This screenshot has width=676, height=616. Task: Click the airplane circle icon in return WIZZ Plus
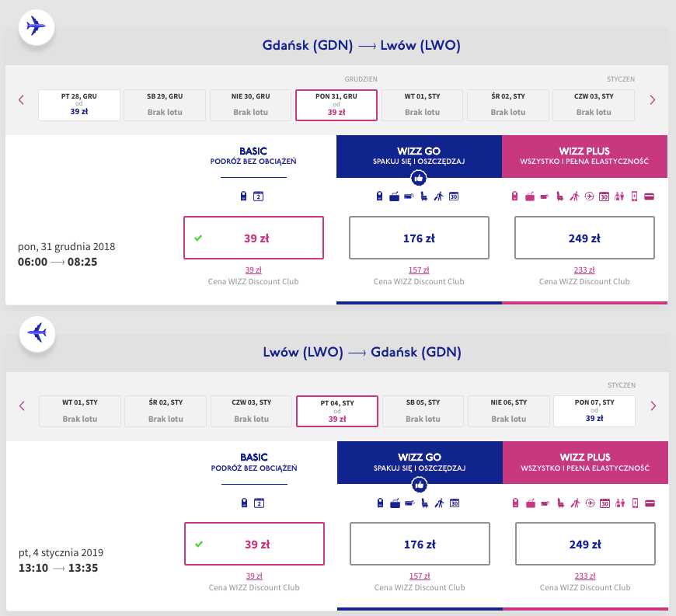[x=591, y=503]
